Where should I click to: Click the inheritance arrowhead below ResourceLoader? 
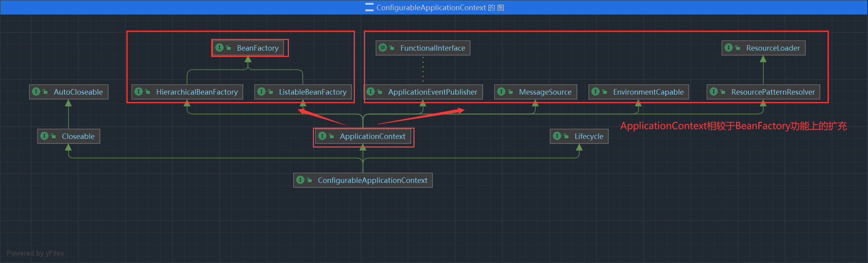(763, 59)
